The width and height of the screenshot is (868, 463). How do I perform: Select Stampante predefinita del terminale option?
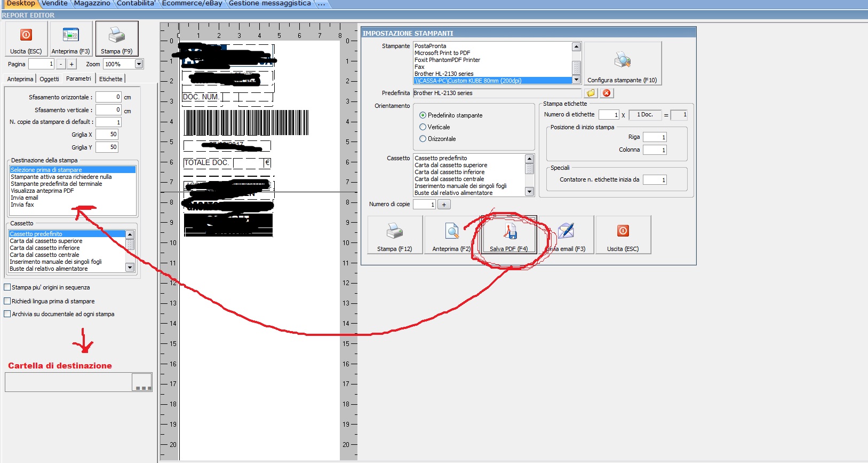(73, 184)
